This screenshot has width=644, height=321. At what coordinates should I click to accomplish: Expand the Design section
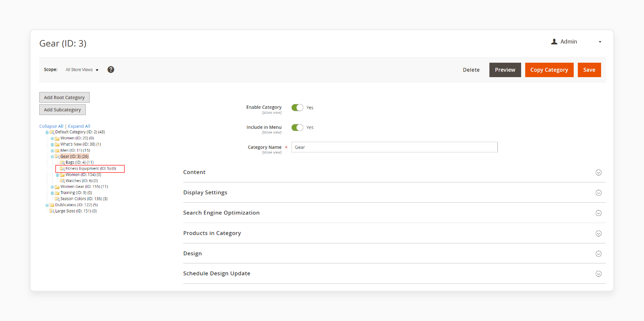pyautogui.click(x=394, y=253)
